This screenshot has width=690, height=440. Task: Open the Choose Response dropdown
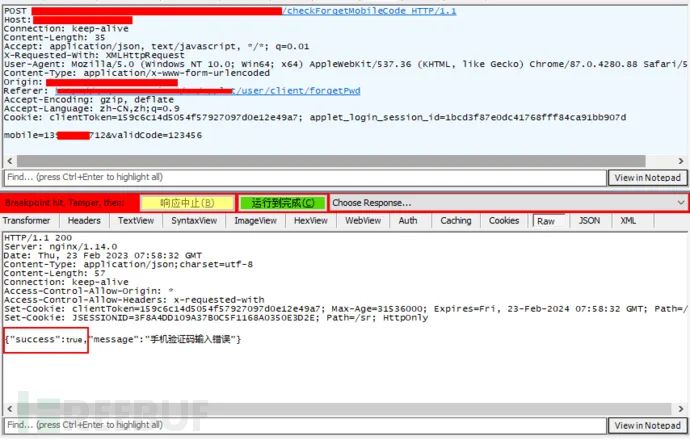(x=508, y=203)
